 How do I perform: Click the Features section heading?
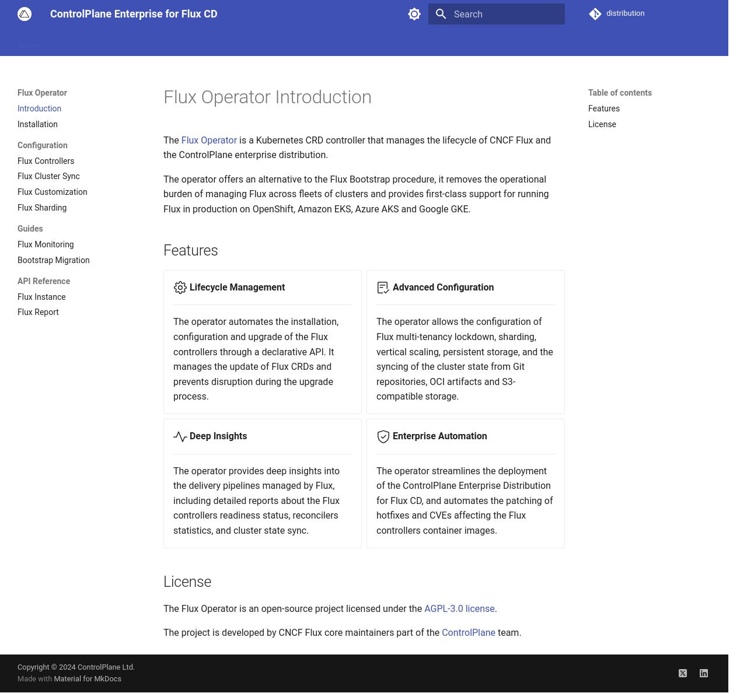click(191, 250)
